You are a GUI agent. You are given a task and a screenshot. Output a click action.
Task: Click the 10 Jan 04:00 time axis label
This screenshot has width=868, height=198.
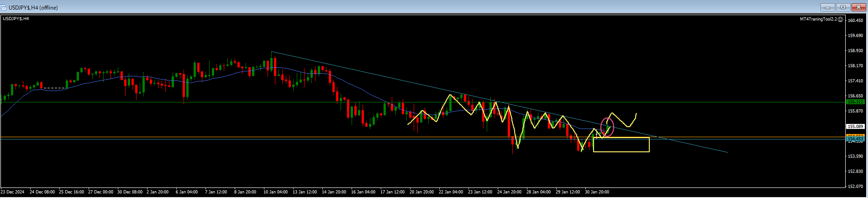[x=276, y=192]
